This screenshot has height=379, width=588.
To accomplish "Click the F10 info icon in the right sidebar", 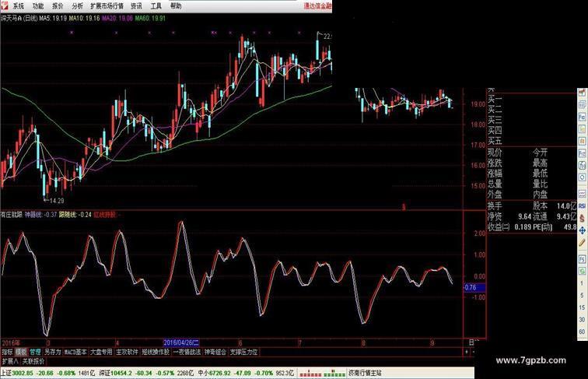I will pyautogui.click(x=582, y=165).
